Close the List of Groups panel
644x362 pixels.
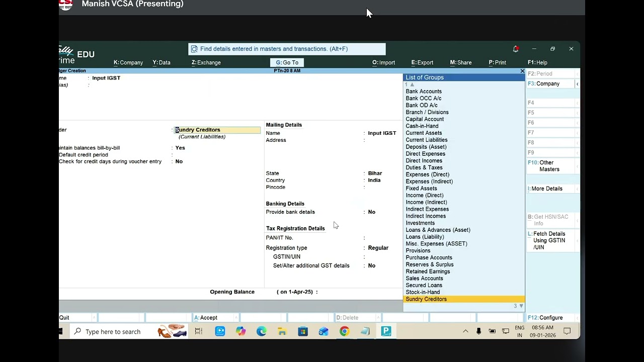(x=522, y=71)
